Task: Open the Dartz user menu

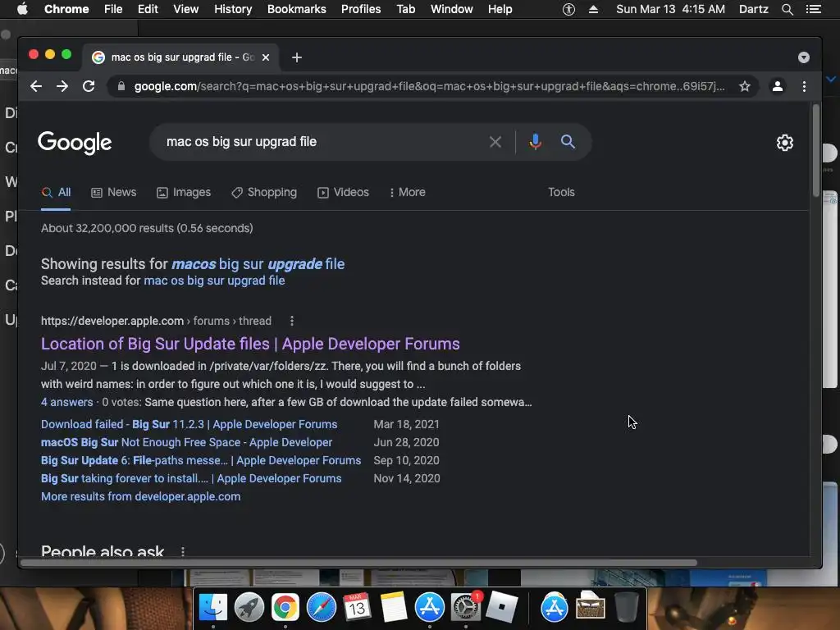Action: [753, 9]
